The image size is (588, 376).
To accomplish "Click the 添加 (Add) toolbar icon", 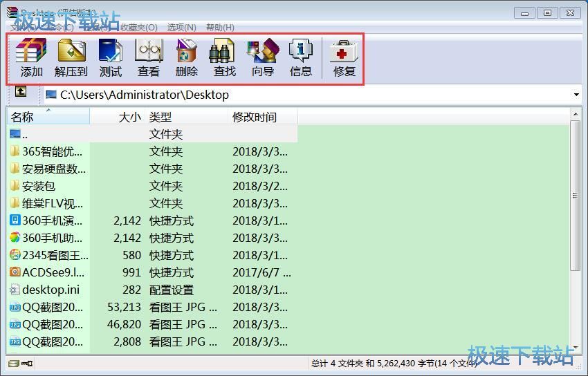I will click(32, 57).
